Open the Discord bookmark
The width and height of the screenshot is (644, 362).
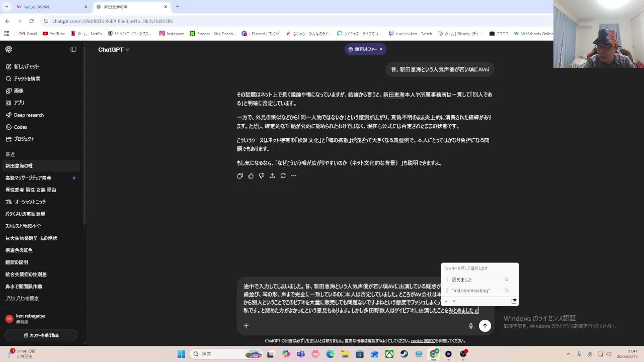coord(261,34)
